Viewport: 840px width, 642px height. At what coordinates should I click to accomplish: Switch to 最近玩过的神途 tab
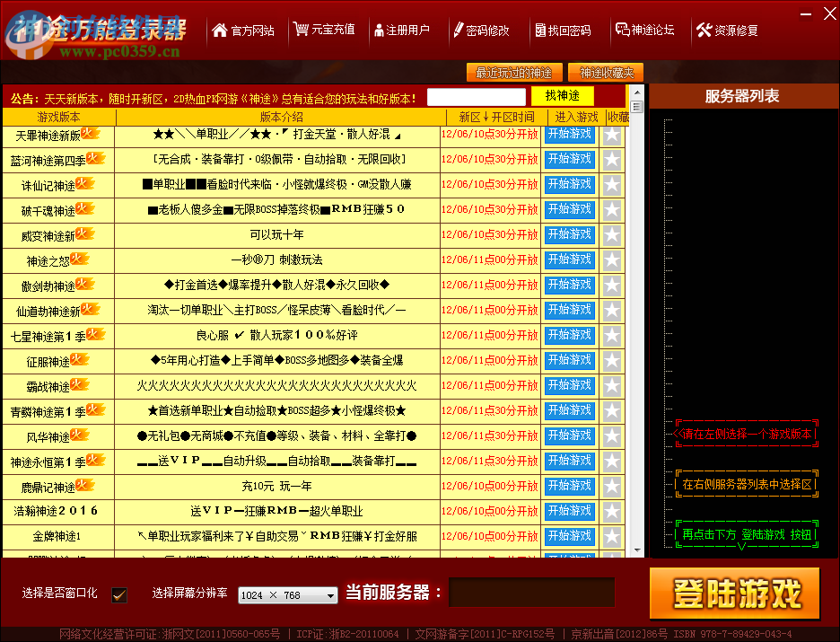513,73
